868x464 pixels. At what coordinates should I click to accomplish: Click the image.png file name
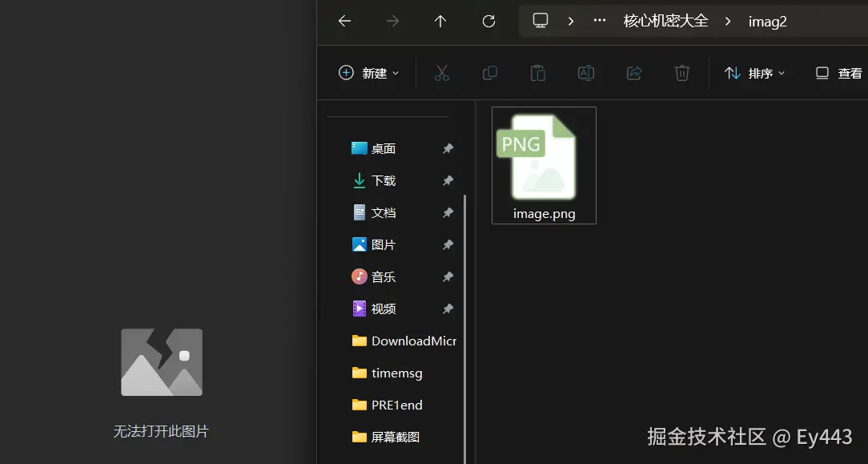[x=545, y=214]
